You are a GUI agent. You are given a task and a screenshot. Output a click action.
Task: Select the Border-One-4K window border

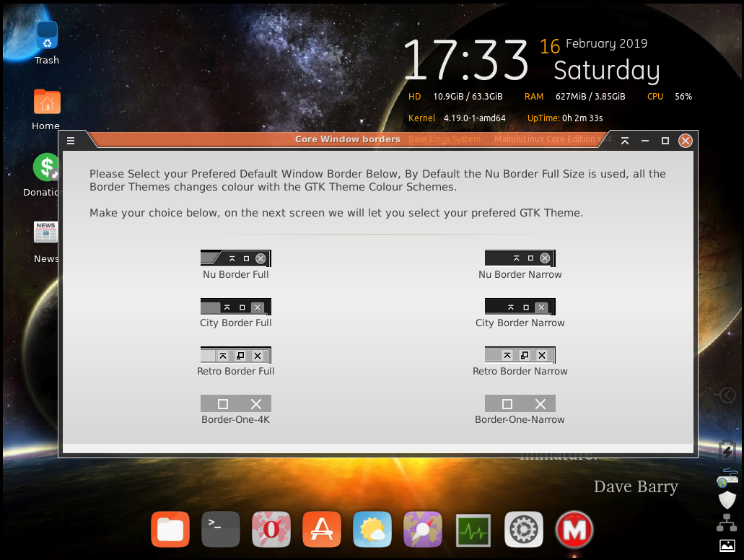pyautogui.click(x=236, y=403)
